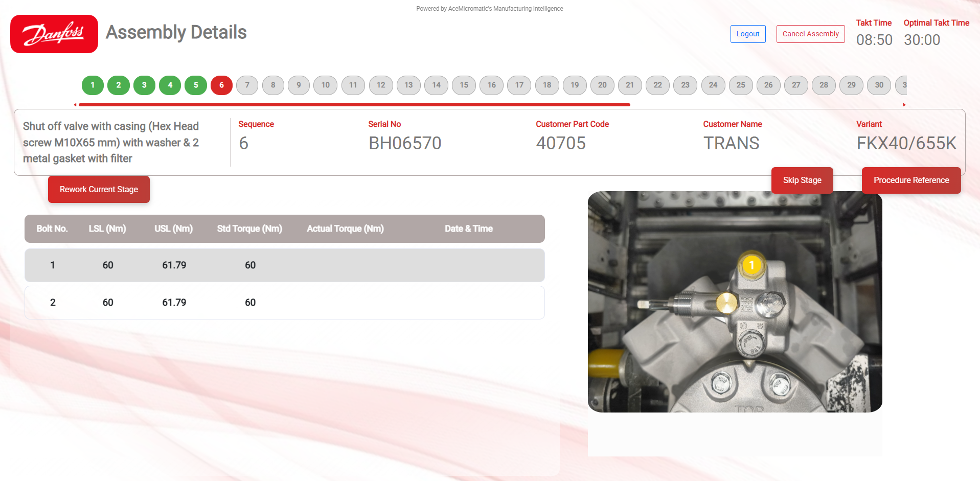Select completed stage 1 circle
The image size is (980, 481).
[x=93, y=85]
